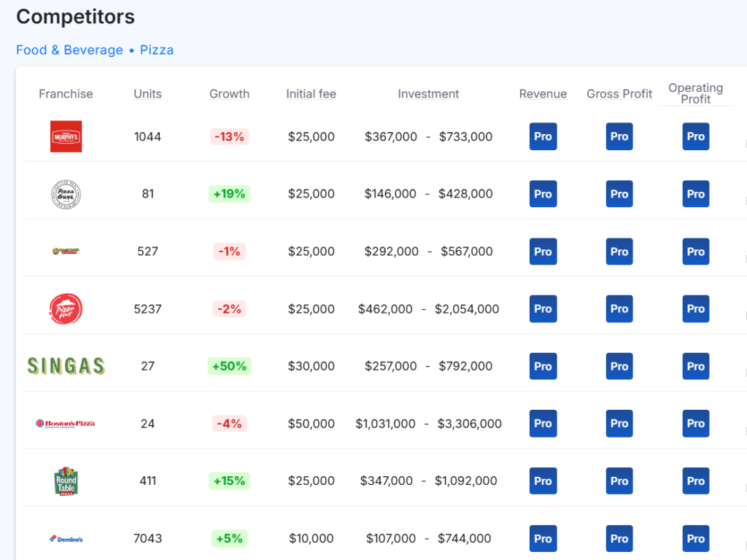
Task: Unlock Operating Profit Pro badge in 1044 units row
Action: click(x=695, y=136)
